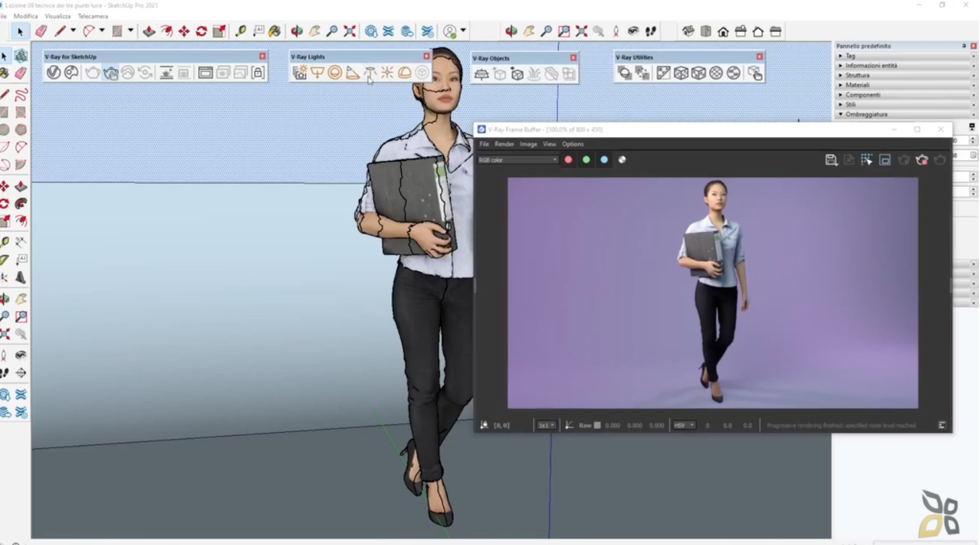Open the 3D Warehouse
Image resolution: width=980 pixels, height=545 pixels.
[370, 31]
